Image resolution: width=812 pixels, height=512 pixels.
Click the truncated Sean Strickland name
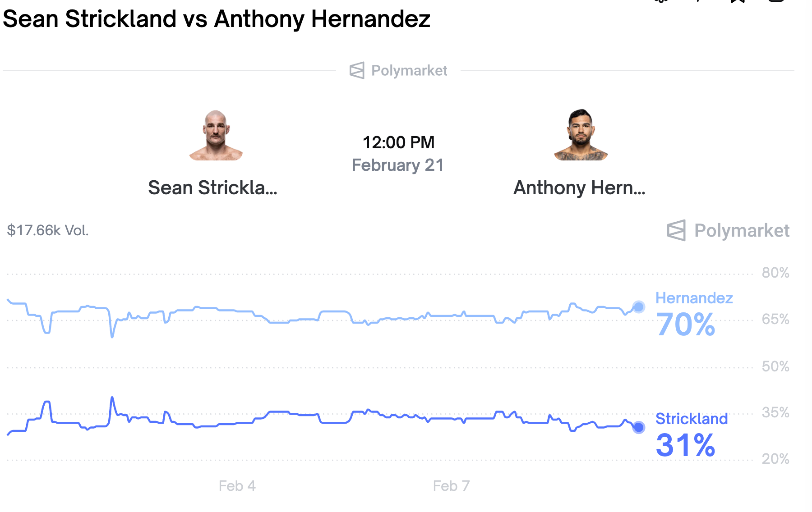pos(212,187)
